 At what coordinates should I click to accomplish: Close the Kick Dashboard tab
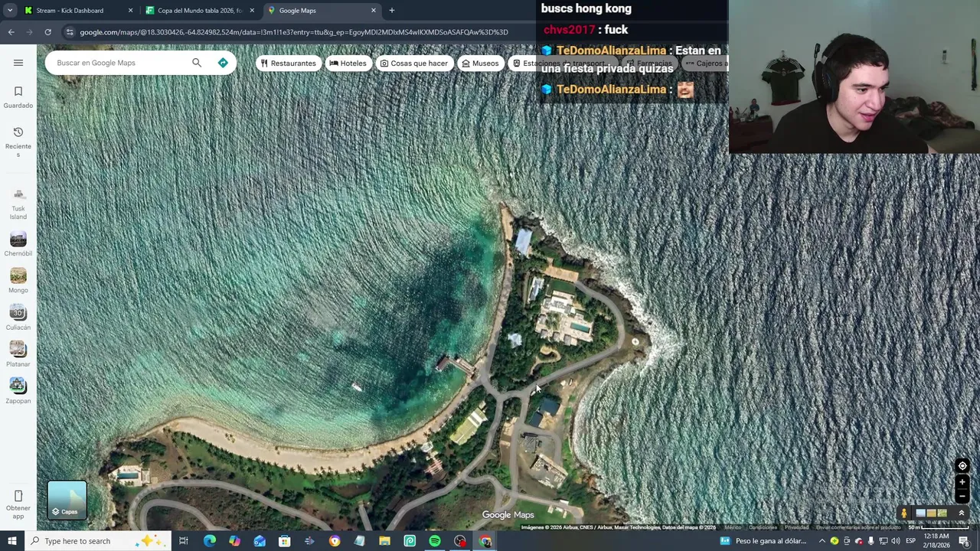point(130,11)
